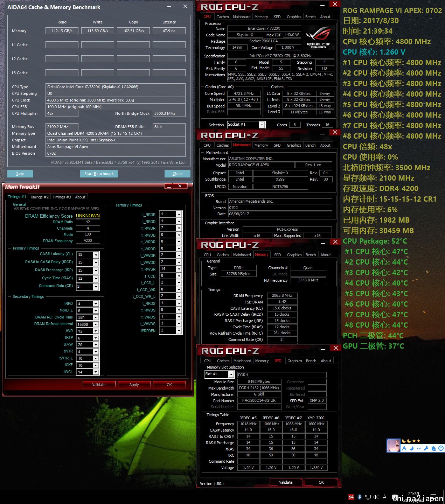
Task: Click OK in the bottom CPU-Z window
Action: (321, 482)
